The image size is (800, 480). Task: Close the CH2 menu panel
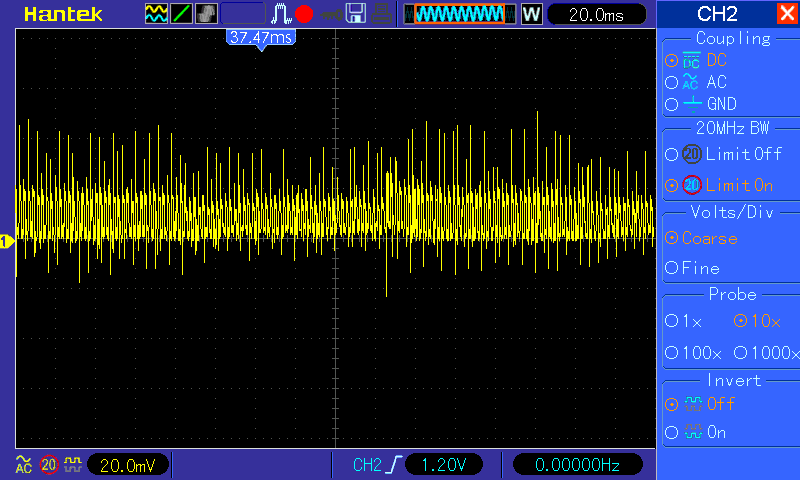click(x=786, y=13)
